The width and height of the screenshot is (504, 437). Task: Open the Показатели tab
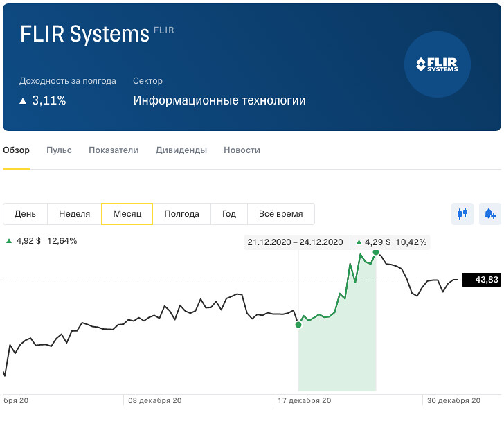114,150
